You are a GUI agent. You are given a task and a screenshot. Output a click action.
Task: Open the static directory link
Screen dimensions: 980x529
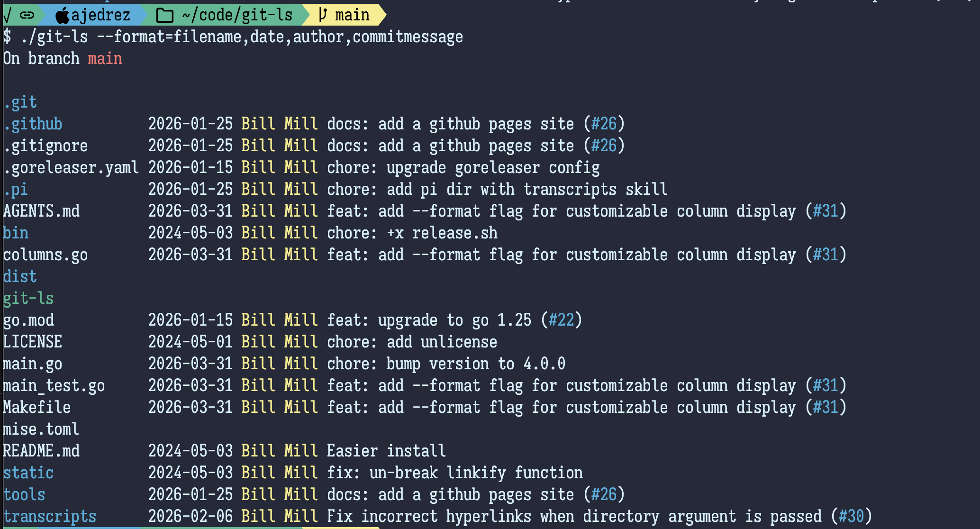click(x=28, y=473)
